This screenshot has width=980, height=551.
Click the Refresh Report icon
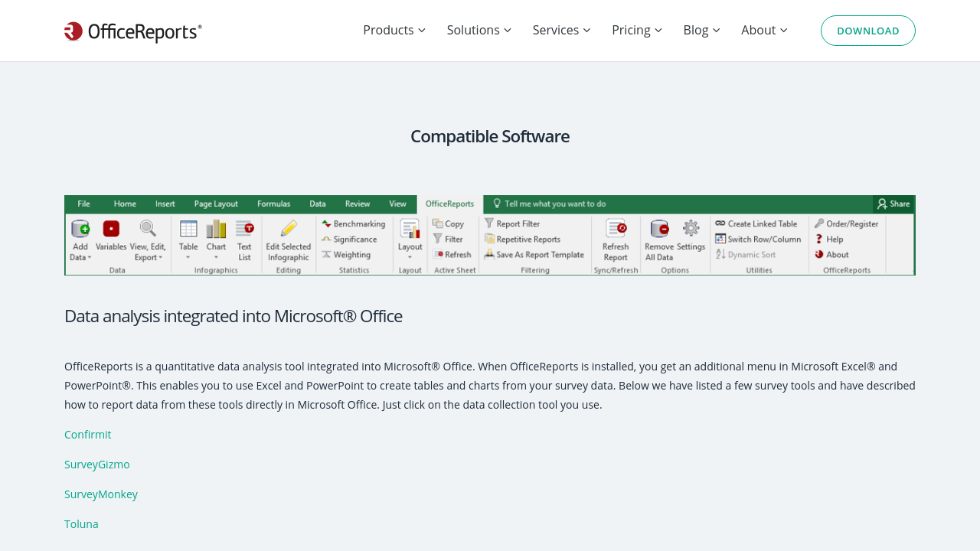coord(616,229)
